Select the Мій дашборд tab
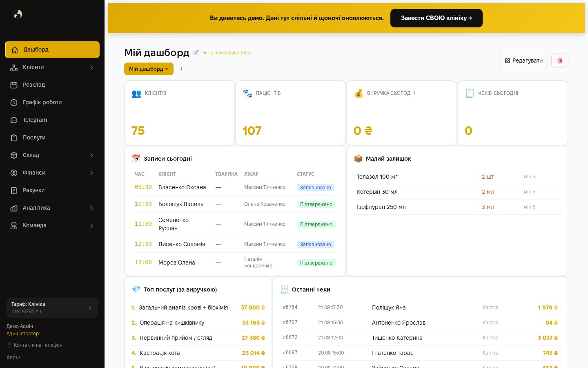588x368 pixels. point(149,69)
